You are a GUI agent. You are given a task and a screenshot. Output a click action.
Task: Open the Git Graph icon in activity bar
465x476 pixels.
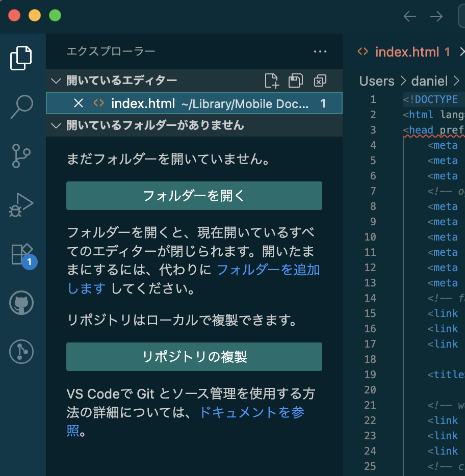[22, 352]
